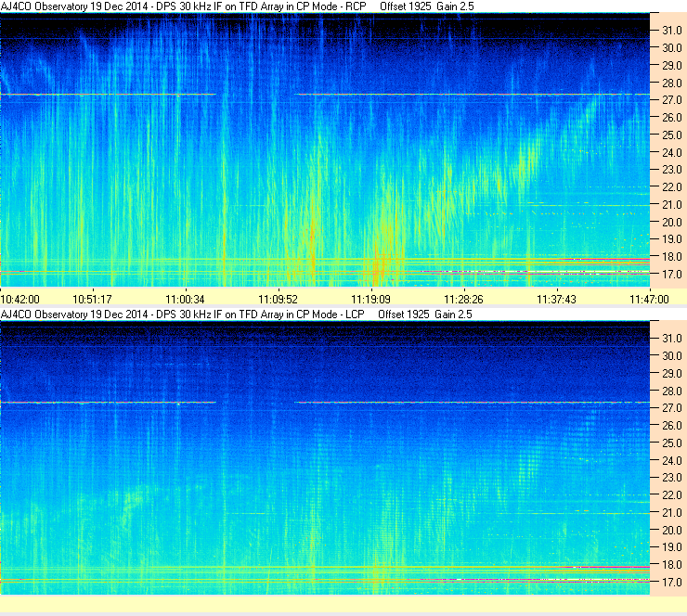Screen dimensions: 687x616
Task: Pick the 27.0 frequency label in LCP panel
Action: pos(671,408)
